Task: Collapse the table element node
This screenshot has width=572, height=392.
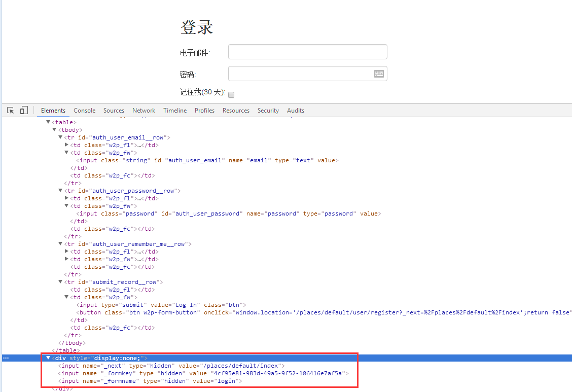Action: 48,122
